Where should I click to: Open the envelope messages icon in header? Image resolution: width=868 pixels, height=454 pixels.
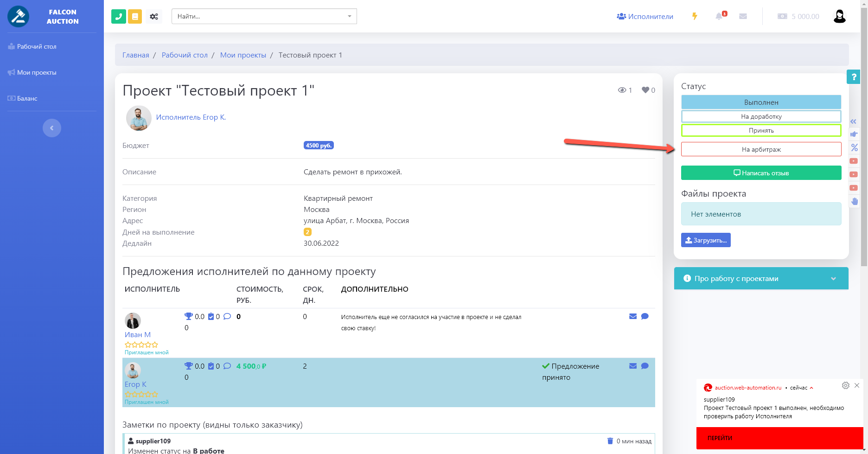(x=743, y=16)
